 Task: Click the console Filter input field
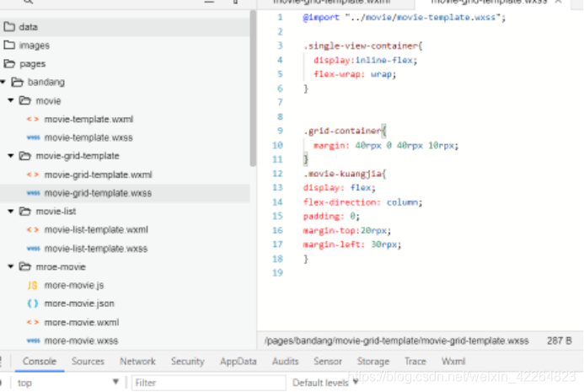tap(209, 383)
